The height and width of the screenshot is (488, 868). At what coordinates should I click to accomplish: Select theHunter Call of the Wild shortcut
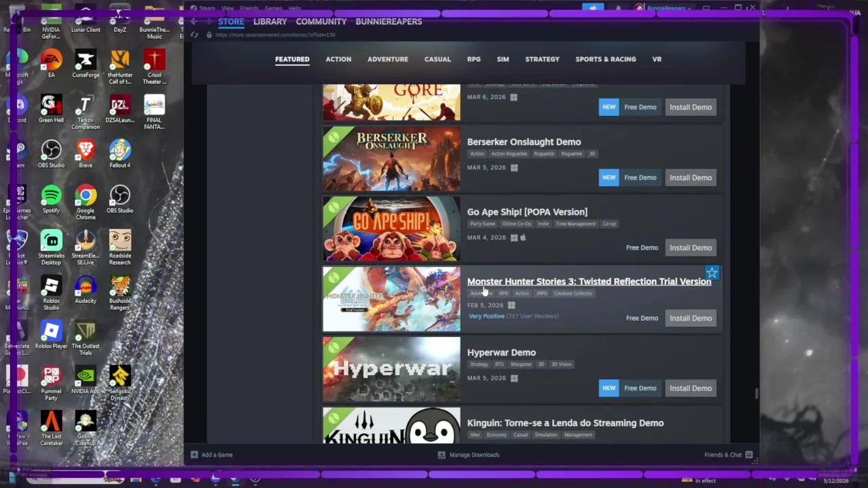[x=120, y=67]
